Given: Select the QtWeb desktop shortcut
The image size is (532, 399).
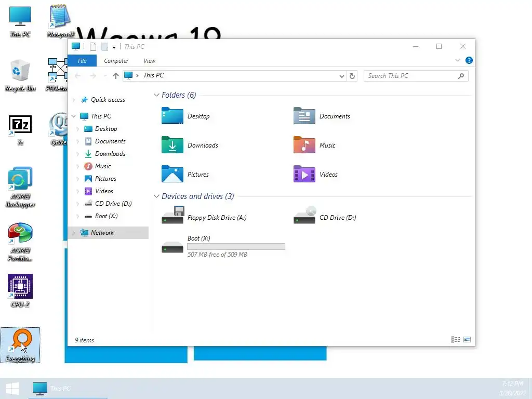Looking at the screenshot, I should 58,130.
